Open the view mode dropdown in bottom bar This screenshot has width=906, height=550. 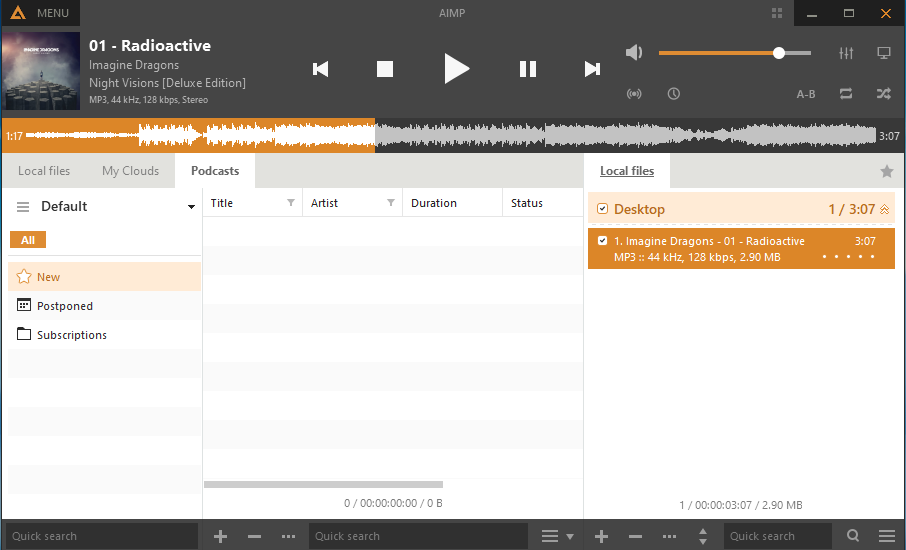click(557, 537)
